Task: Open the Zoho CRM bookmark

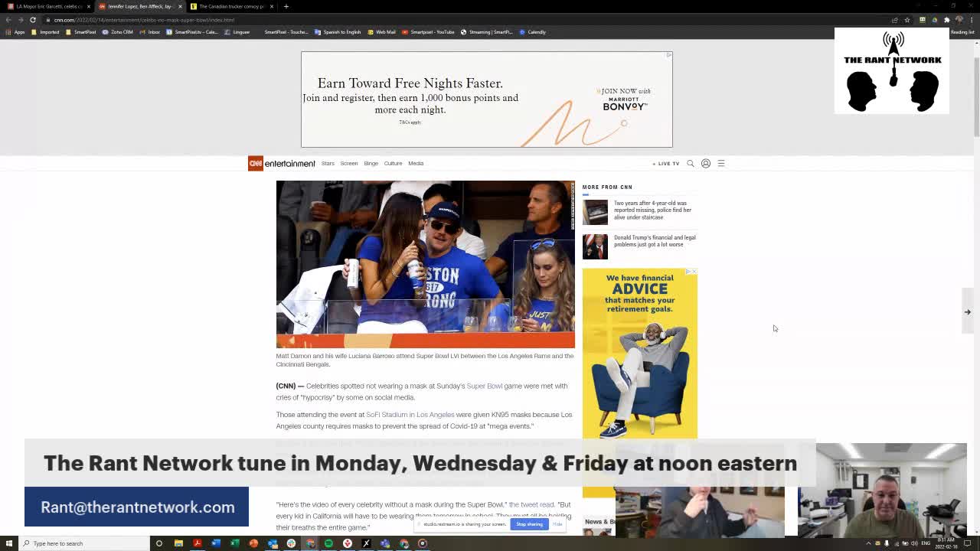Action: [x=117, y=32]
